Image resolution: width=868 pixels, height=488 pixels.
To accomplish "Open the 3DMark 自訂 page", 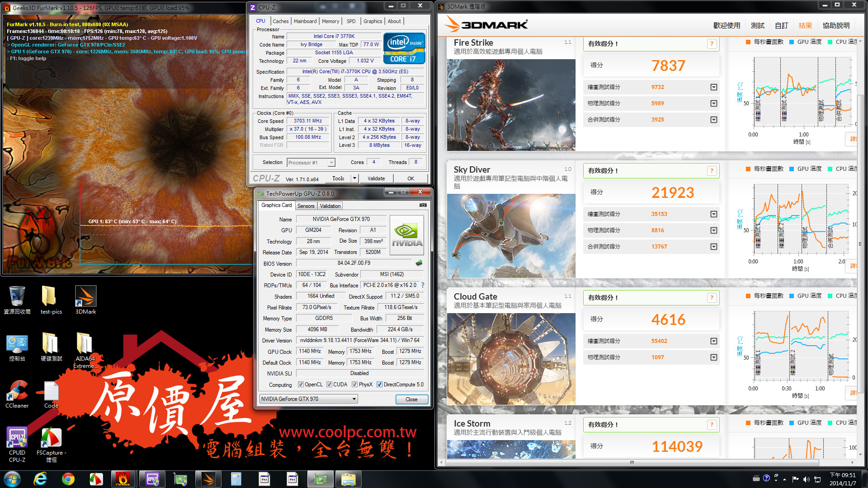I will 781,25.
